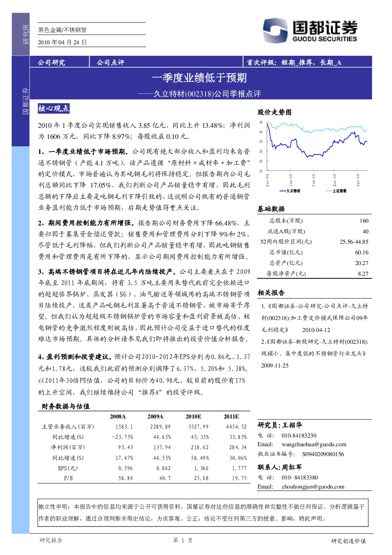Select the related report date 2010-04-12
Image resolution: width=392 pixels, height=555 pixels.
pyautogui.click(x=316, y=330)
